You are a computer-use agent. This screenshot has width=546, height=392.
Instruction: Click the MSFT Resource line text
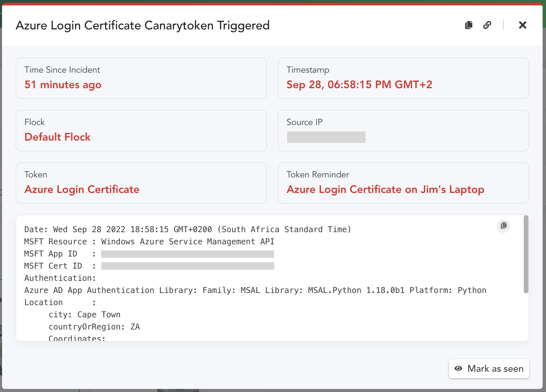tap(149, 242)
